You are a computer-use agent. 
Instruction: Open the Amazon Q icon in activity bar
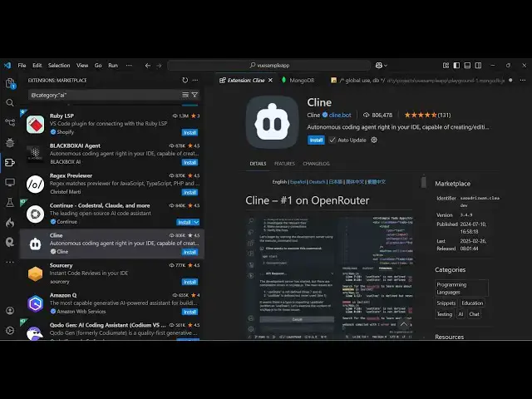click(10, 242)
